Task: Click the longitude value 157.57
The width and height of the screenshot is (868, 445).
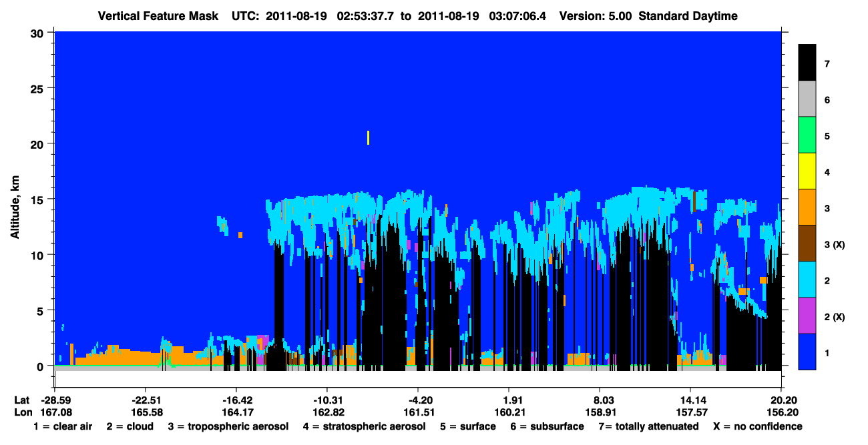Action: [690, 412]
